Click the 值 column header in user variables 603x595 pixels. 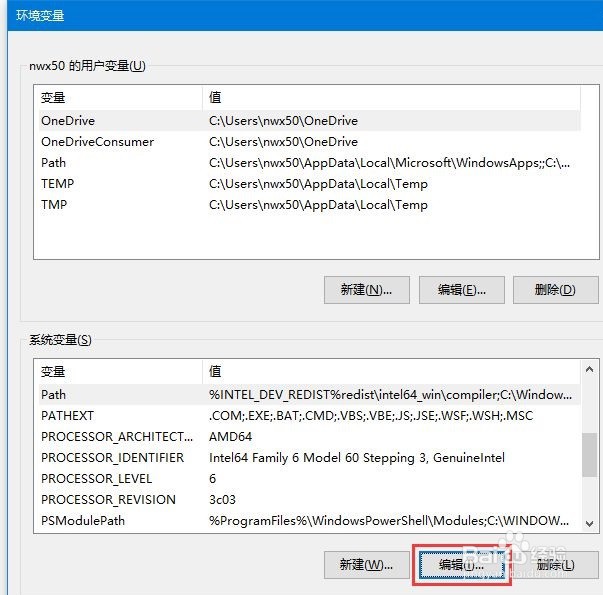pyautogui.click(x=391, y=98)
